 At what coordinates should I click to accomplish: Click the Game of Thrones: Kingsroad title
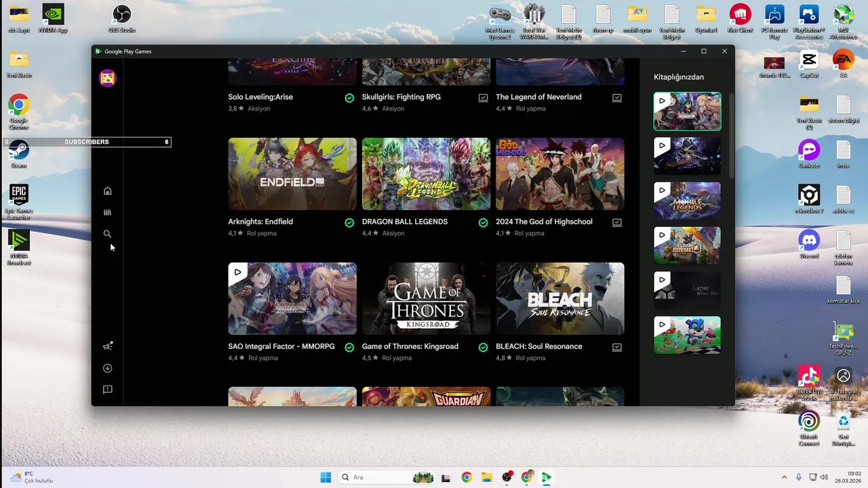click(x=410, y=346)
